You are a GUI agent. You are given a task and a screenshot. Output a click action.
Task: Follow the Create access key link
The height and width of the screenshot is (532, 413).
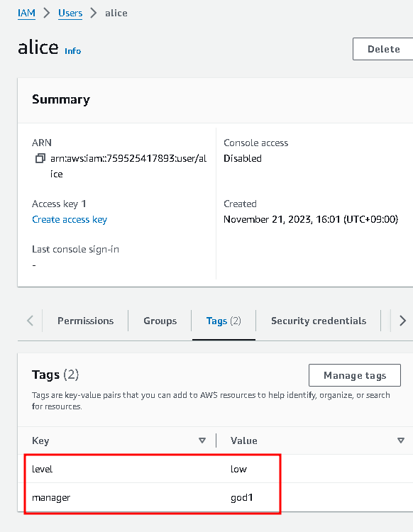pos(70,219)
